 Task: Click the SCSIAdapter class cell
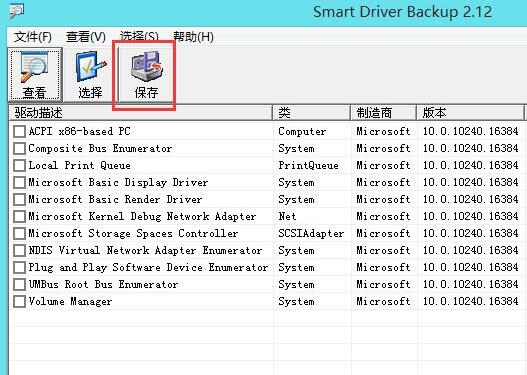click(x=311, y=234)
